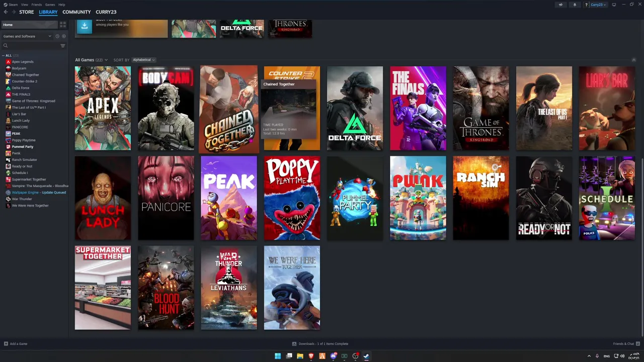Open the All Games collection dropdown
644x362 pixels.
[91, 60]
